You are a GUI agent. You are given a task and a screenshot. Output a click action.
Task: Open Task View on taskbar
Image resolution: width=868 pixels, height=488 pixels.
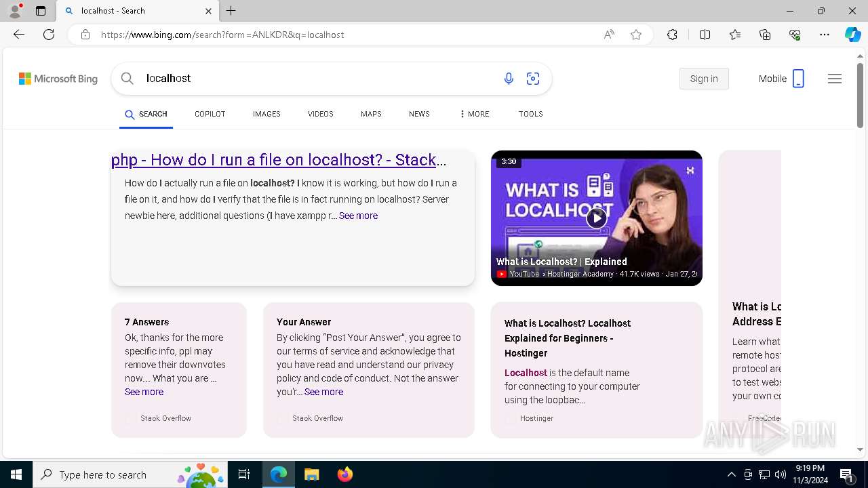pyautogui.click(x=244, y=474)
